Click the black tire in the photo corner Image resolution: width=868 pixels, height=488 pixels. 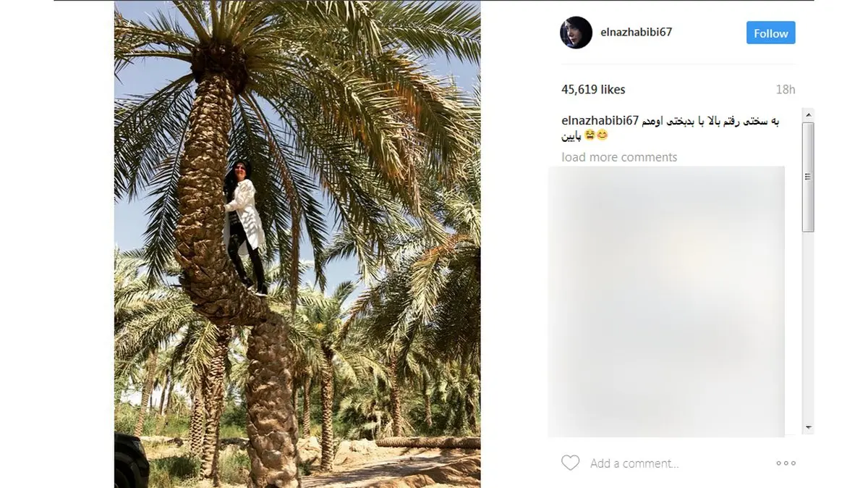click(129, 462)
